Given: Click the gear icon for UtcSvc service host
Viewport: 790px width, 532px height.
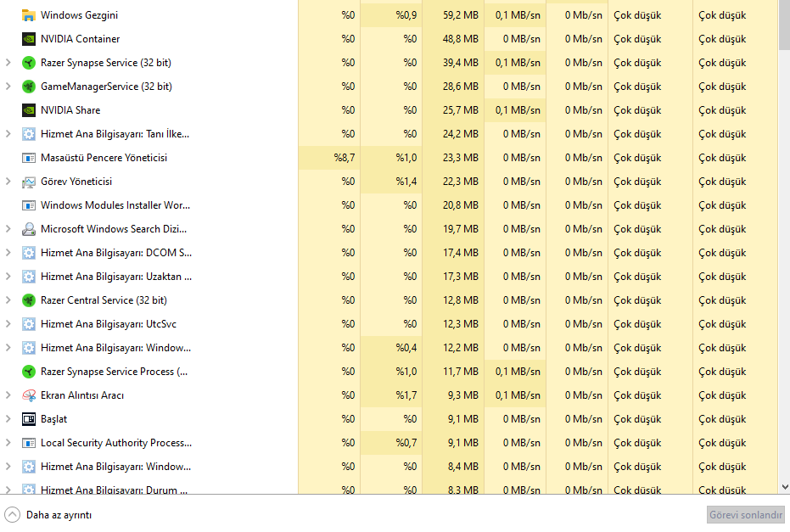Looking at the screenshot, I should pyautogui.click(x=29, y=324).
